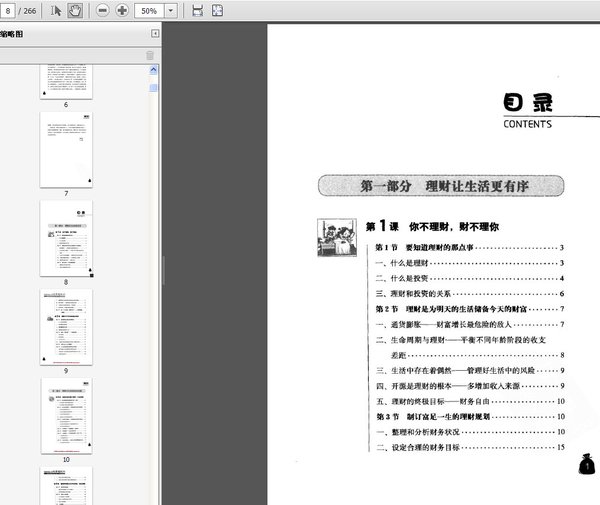Click the 目录 title
Viewport: 600px width, 505px height.
[528, 103]
